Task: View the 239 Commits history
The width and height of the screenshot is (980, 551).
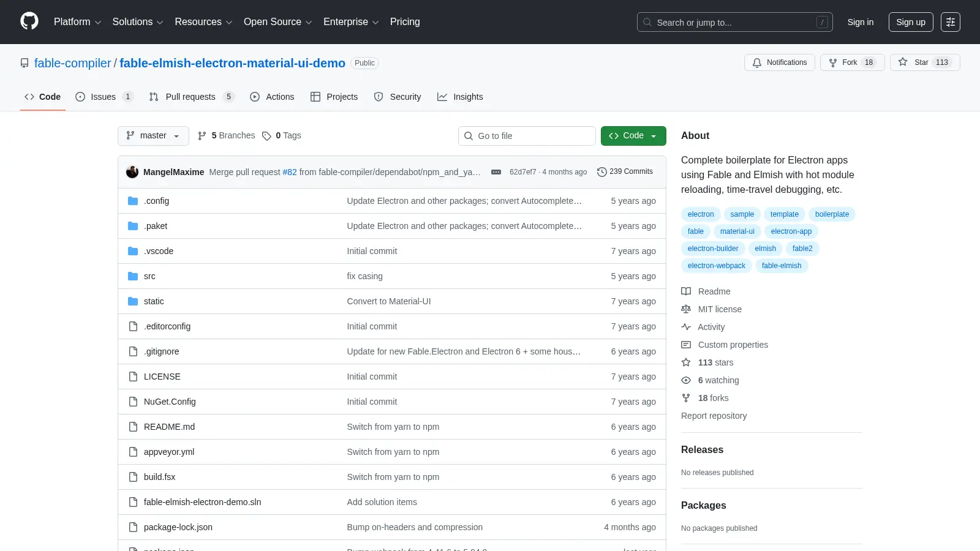Action: point(625,172)
